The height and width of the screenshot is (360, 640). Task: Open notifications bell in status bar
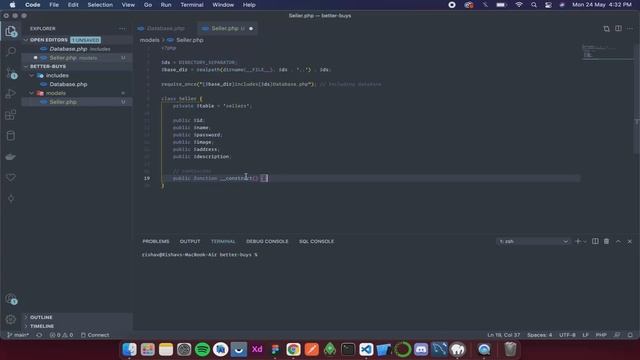pyautogui.click(x=630, y=335)
